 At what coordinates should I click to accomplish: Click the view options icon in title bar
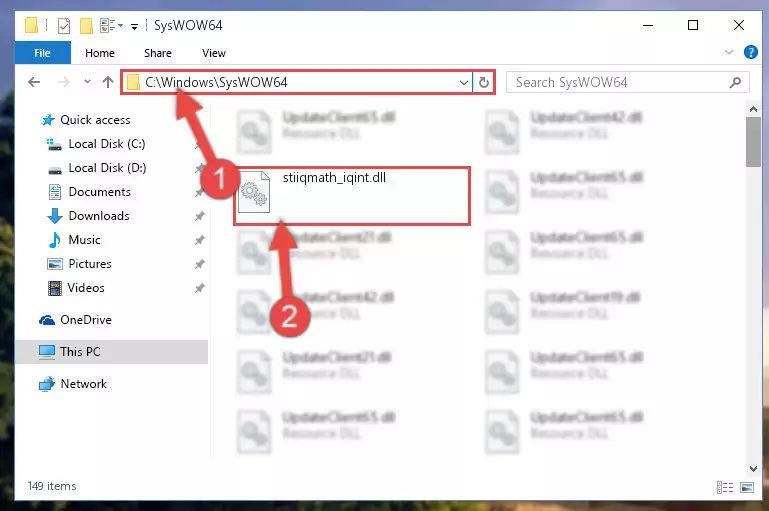pos(108,26)
